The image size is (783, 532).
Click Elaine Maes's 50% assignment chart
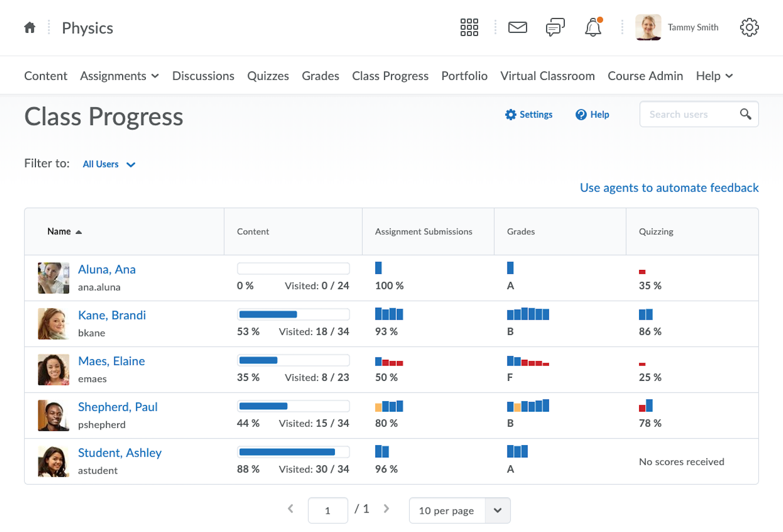389,361
